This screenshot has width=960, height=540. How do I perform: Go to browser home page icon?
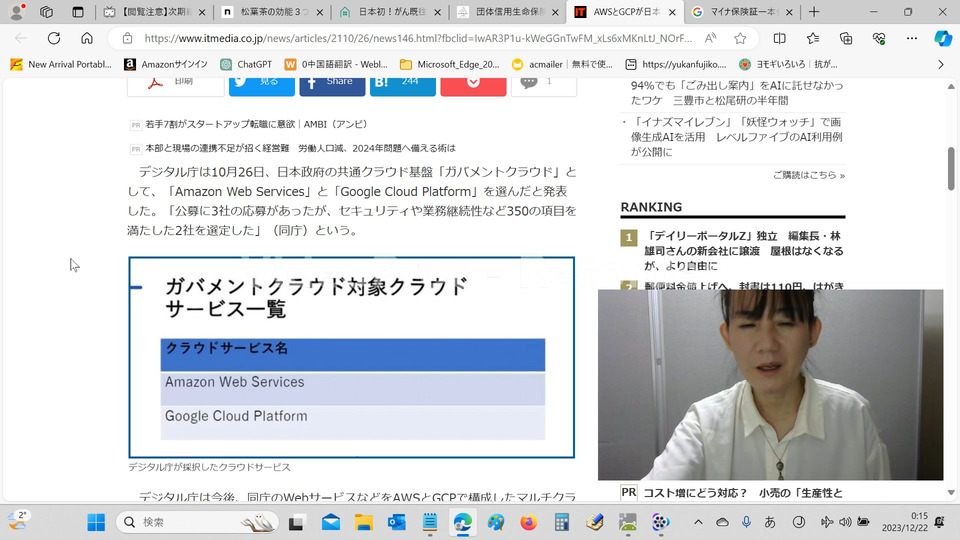pos(87,38)
